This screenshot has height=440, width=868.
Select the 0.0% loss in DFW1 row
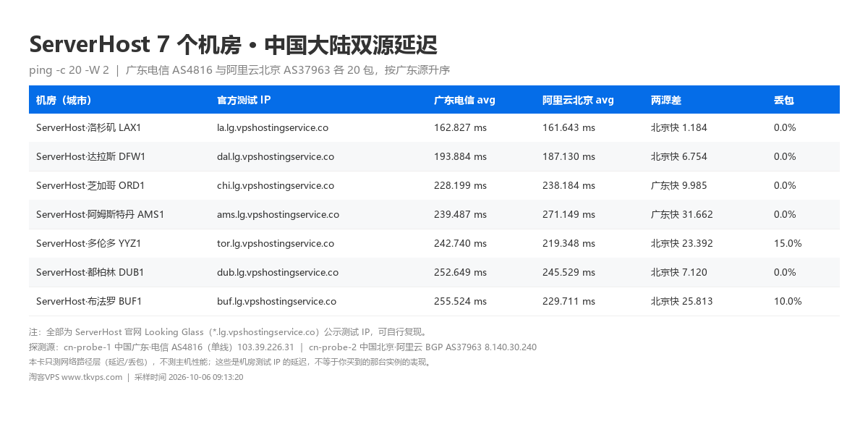(785, 156)
